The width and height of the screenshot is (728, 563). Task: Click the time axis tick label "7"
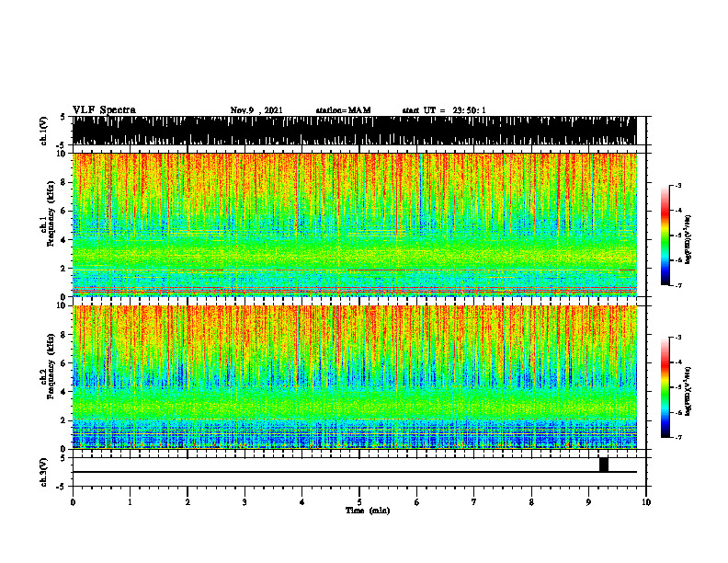click(x=474, y=502)
